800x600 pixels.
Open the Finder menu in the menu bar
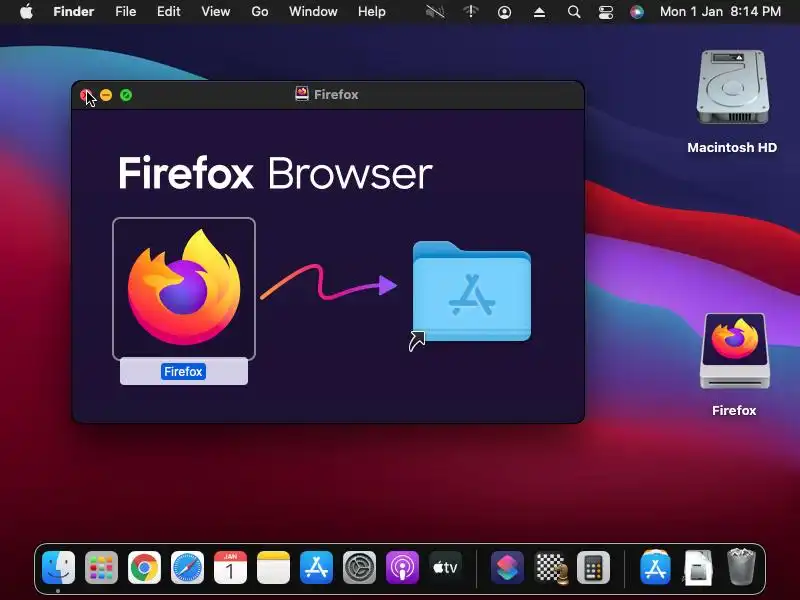point(73,11)
